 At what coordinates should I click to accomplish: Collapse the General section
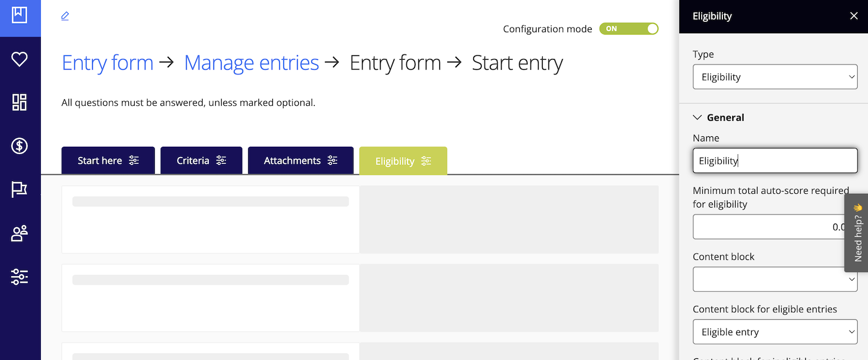coord(697,117)
